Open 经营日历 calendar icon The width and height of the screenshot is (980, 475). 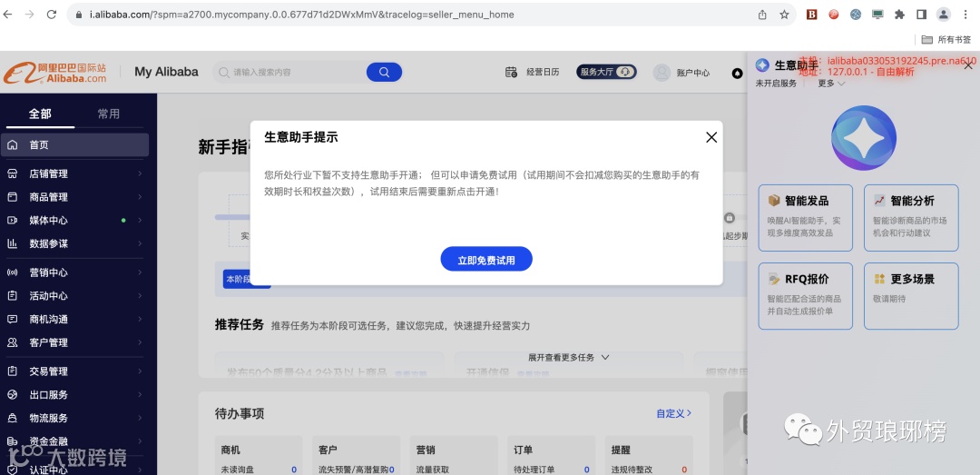tap(511, 72)
